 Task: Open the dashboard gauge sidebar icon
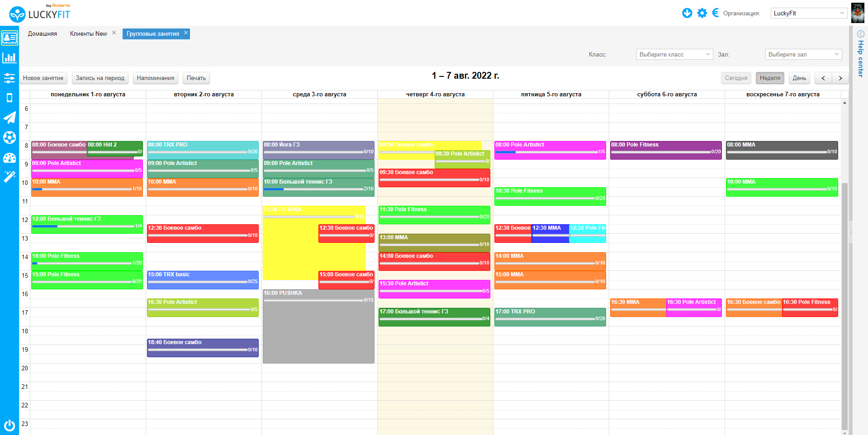pyautogui.click(x=9, y=157)
